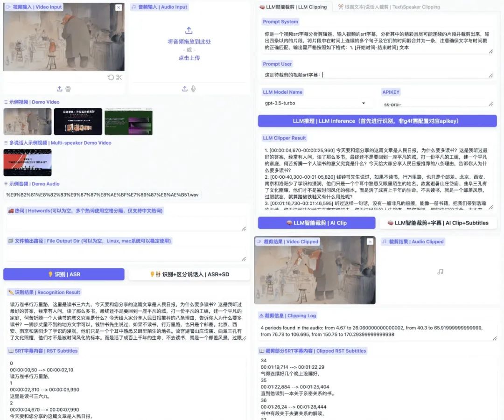
Task: Select the scissors trim tool on video input
Action: click(x=119, y=77)
